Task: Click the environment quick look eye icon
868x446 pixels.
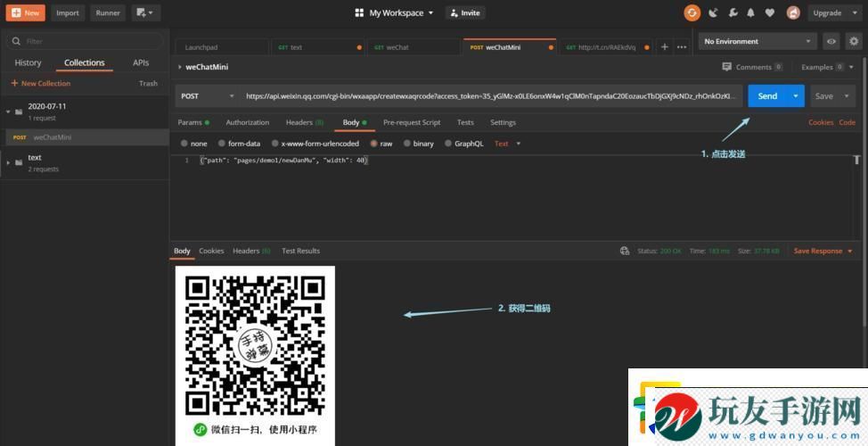Action: pyautogui.click(x=831, y=41)
